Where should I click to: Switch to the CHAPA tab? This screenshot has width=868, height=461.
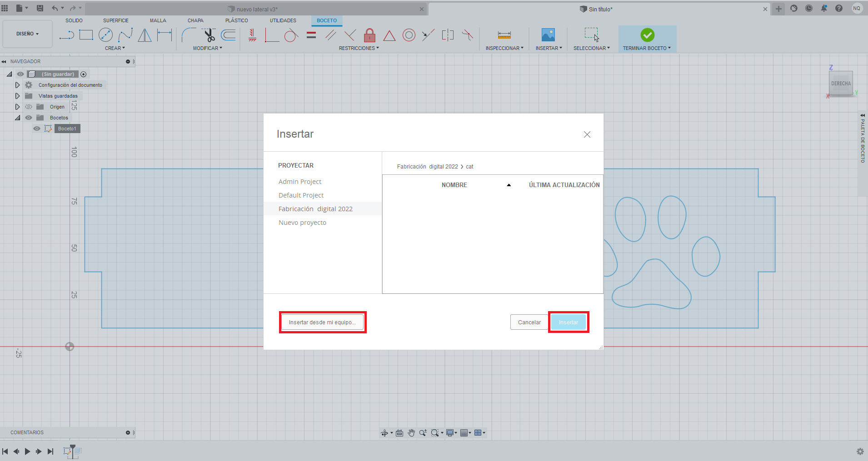[x=195, y=20]
